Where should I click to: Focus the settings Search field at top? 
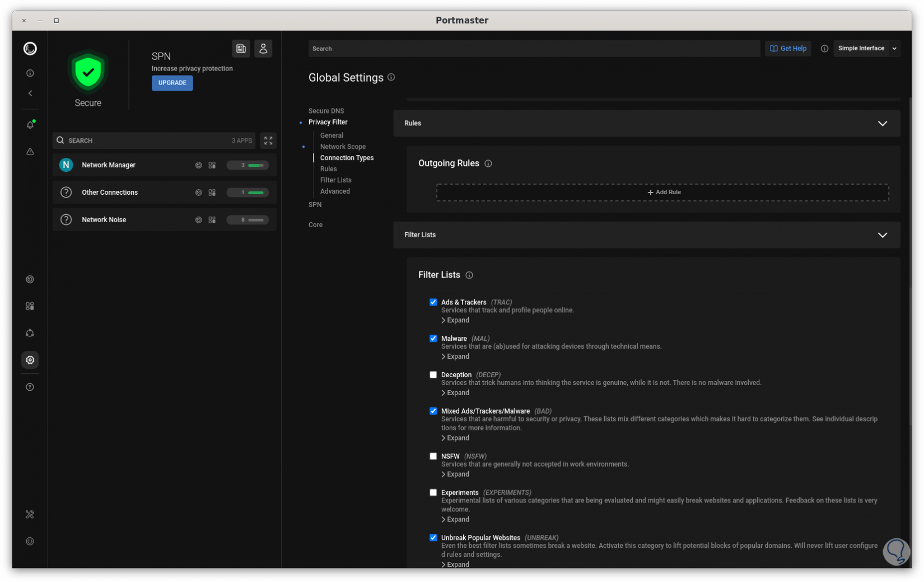click(534, 49)
